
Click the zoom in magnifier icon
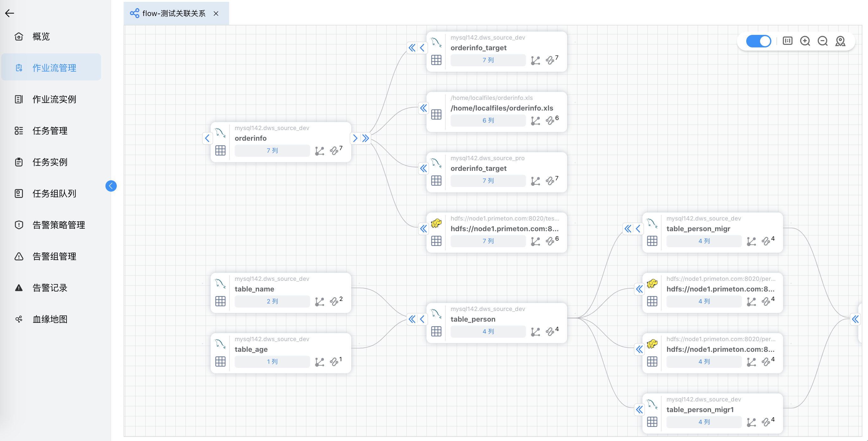click(805, 41)
